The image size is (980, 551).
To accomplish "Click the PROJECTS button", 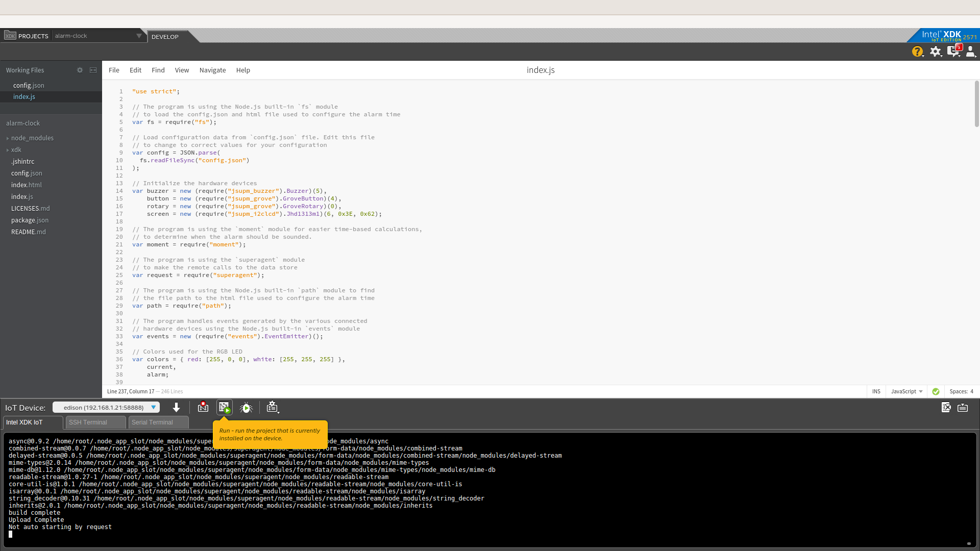I will (x=33, y=36).
